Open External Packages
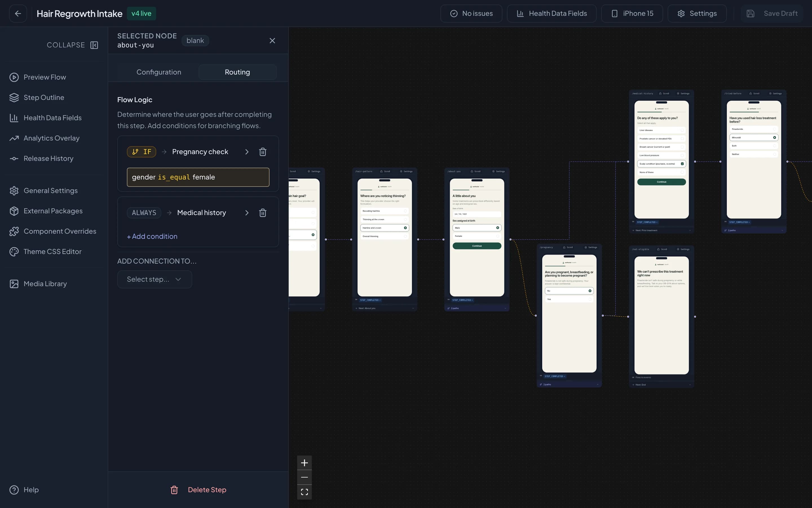This screenshot has width=812, height=508. (46, 211)
